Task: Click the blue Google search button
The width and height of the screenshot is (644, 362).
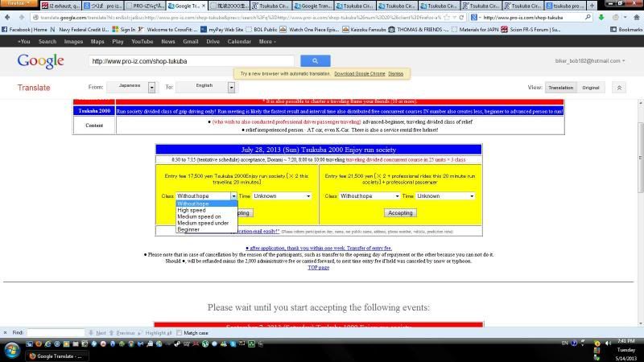Action: (315, 60)
